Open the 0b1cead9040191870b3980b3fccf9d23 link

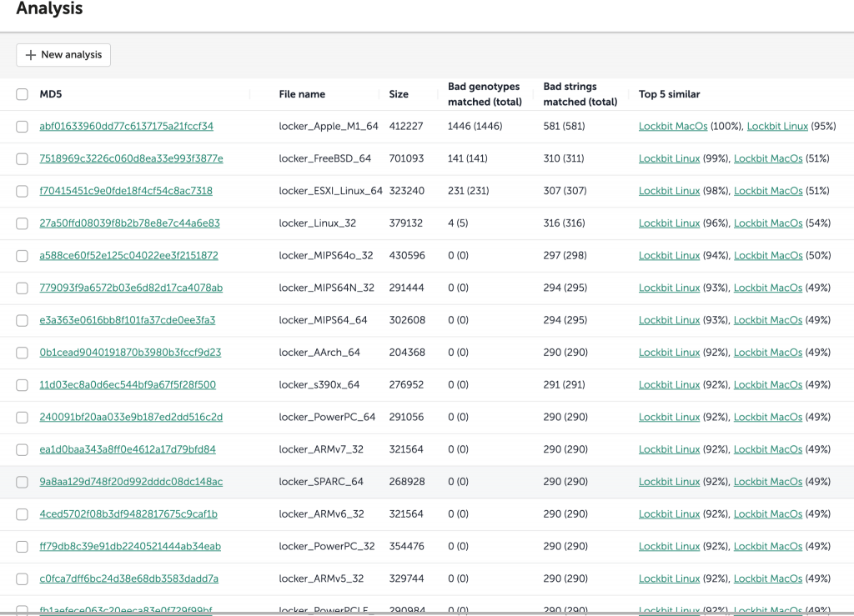pos(130,353)
